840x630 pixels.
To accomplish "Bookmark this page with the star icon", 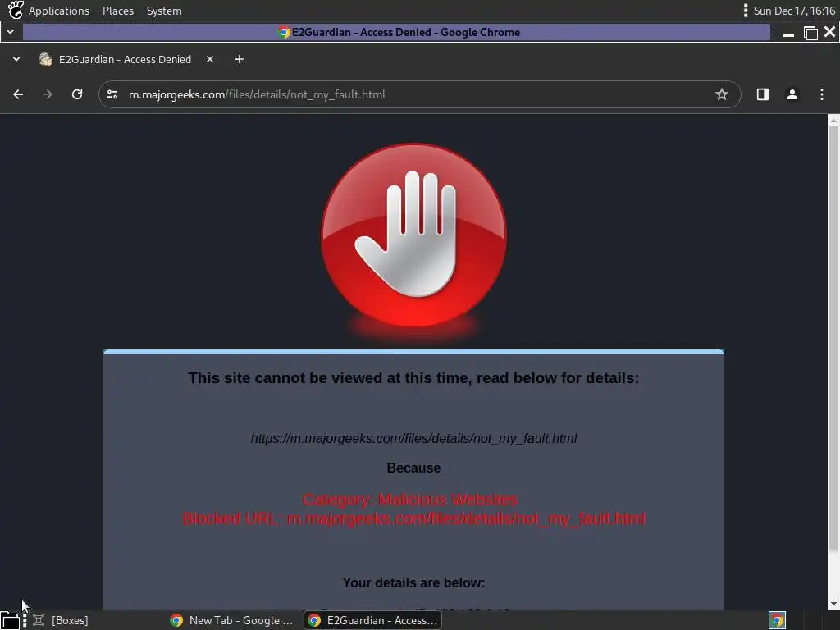I will click(722, 94).
